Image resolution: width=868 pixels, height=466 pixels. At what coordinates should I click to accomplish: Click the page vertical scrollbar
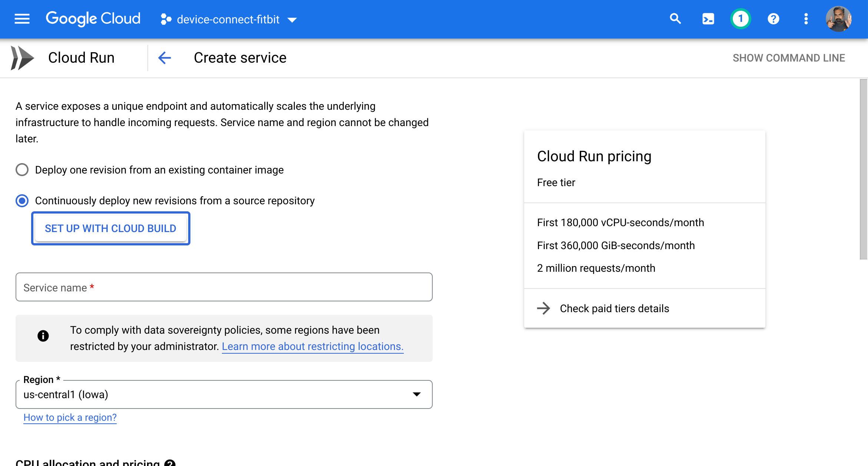[864, 169]
